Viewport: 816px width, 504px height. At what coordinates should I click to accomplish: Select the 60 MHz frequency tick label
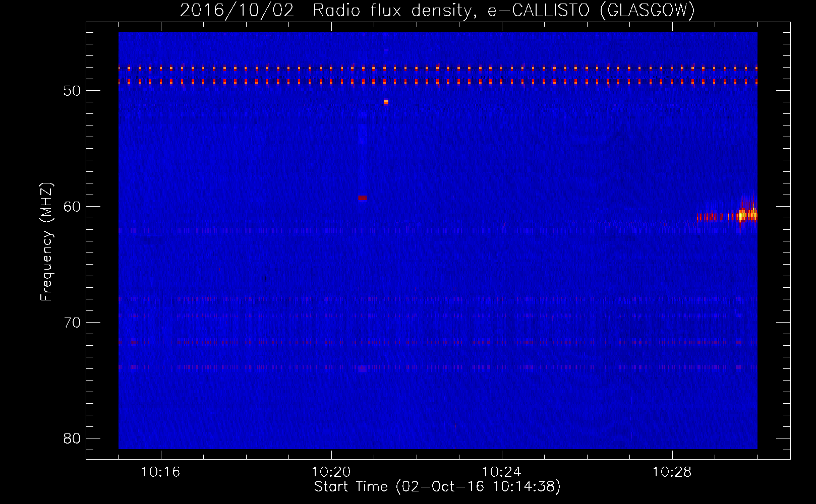[x=72, y=207]
